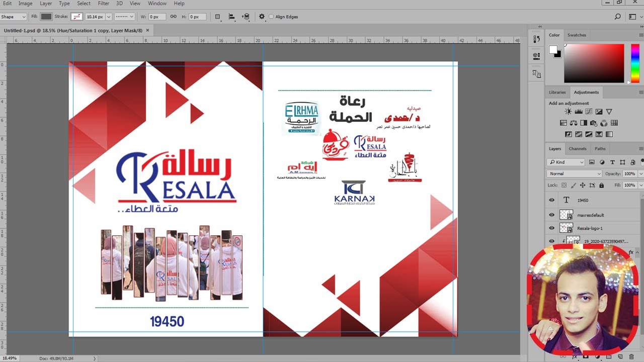Toggle filter for type layers

click(612, 162)
